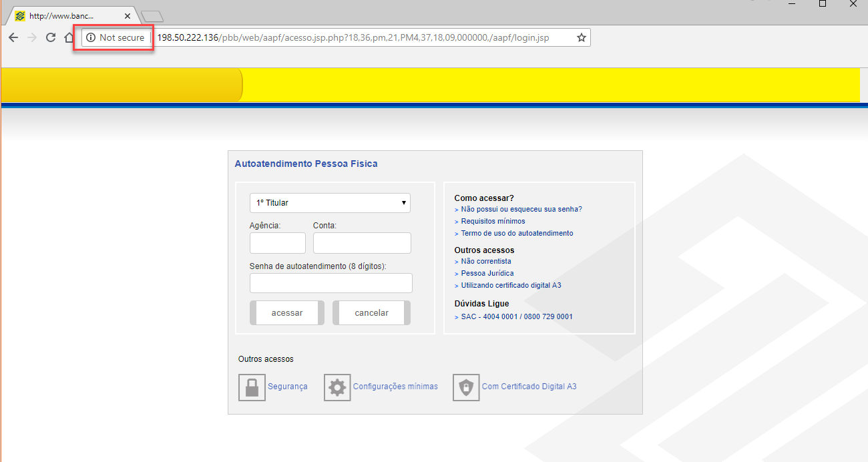
Task: Close the current browser tab
Action: pyautogui.click(x=128, y=16)
